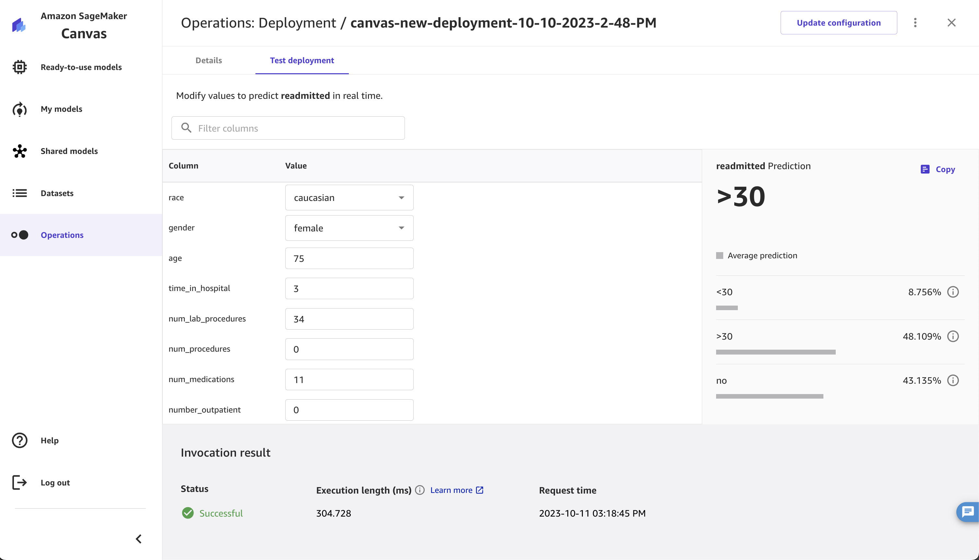Screen dimensions: 979x560
Task: Click the three-dot overflow menu
Action: [916, 22]
